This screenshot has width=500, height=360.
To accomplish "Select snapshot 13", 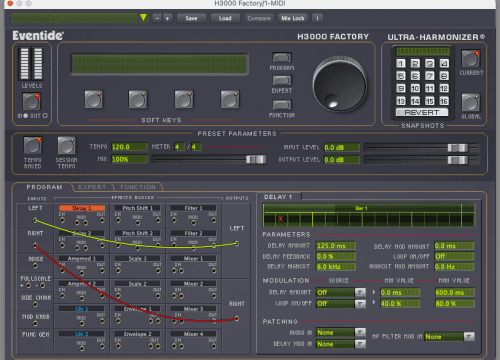I will click(x=401, y=101).
